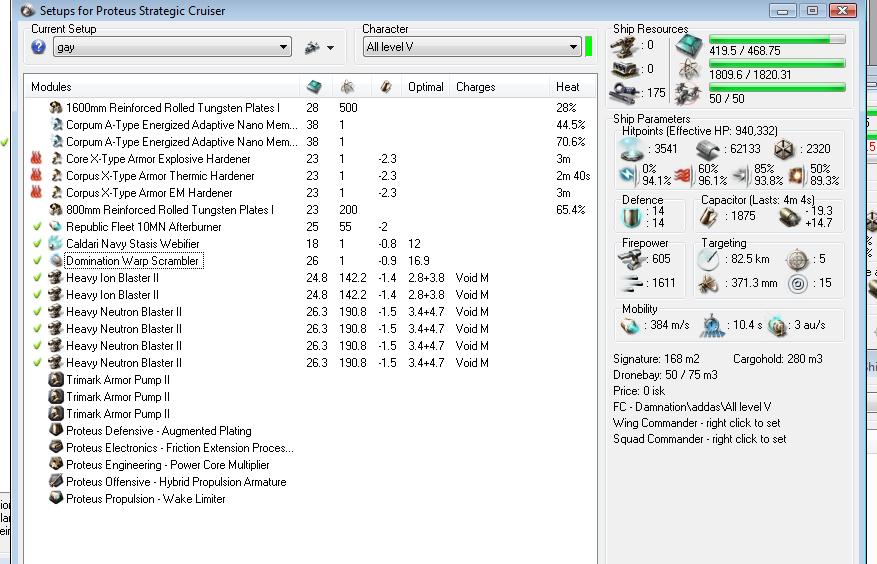Click the blue help question mark icon

(39, 47)
